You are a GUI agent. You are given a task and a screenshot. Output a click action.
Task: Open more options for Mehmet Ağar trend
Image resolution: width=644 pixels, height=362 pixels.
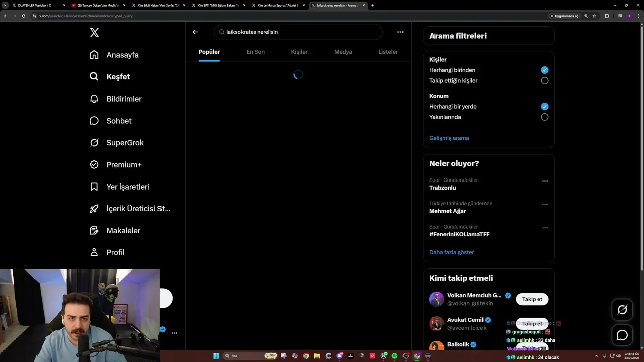(545, 205)
